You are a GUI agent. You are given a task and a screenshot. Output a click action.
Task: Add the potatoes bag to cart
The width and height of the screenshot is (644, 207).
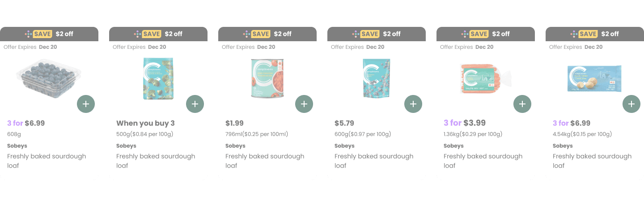pyautogui.click(x=631, y=104)
